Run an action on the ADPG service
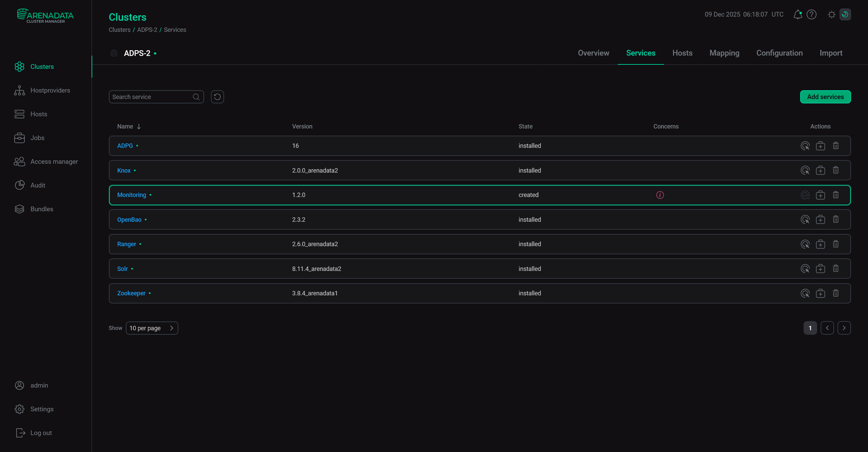 click(806, 146)
